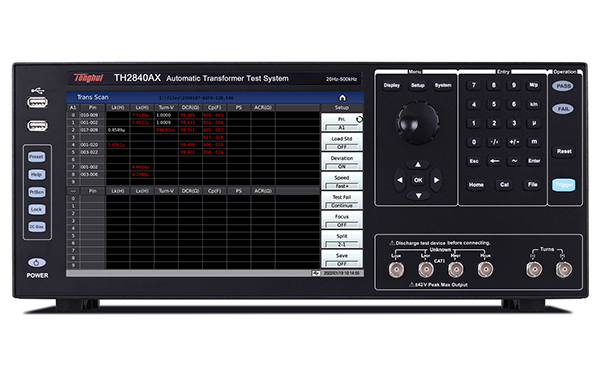Click the PASS indicator lamp
This screenshot has width=600, height=367.
pos(563,86)
